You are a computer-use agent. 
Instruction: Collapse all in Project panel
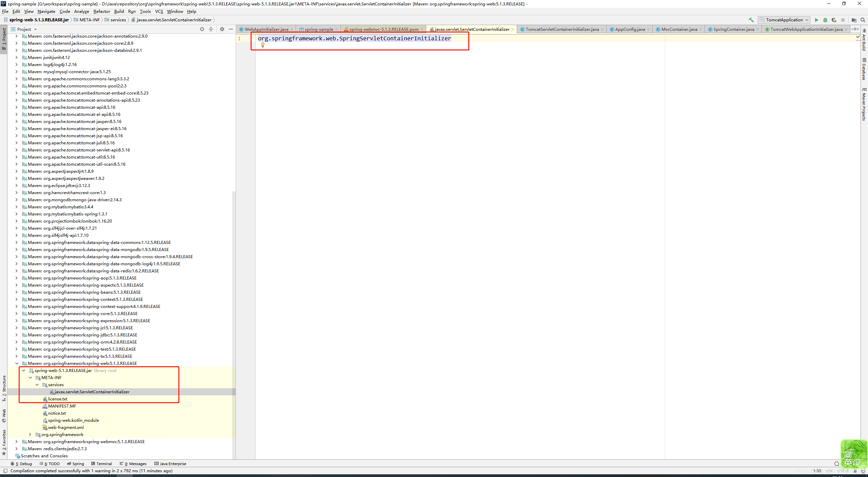211,29
